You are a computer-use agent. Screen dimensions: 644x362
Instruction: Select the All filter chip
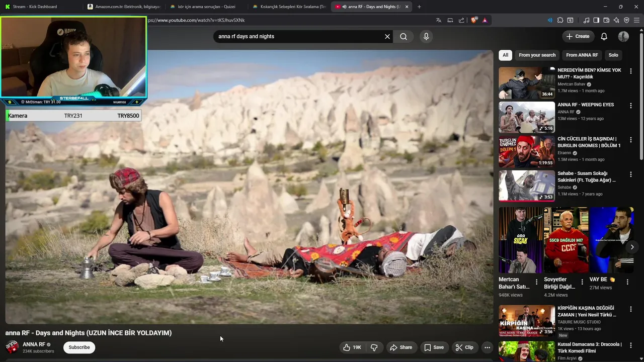(505, 55)
